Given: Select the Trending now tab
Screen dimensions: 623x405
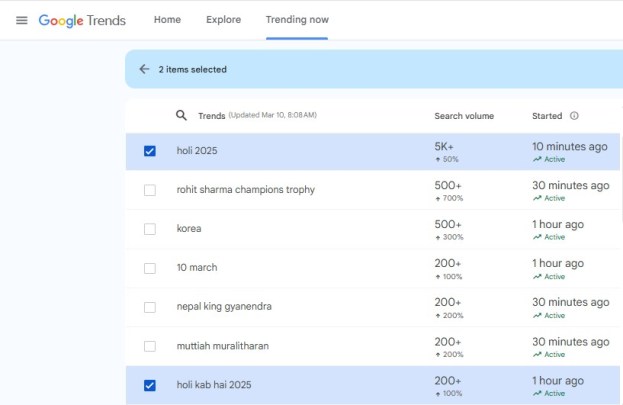Looking at the screenshot, I should pyautogui.click(x=297, y=19).
